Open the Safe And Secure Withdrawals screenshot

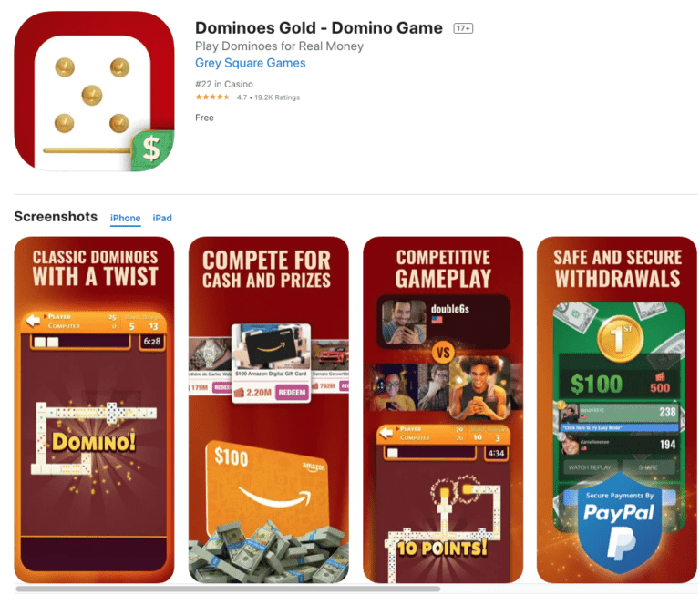tap(617, 410)
